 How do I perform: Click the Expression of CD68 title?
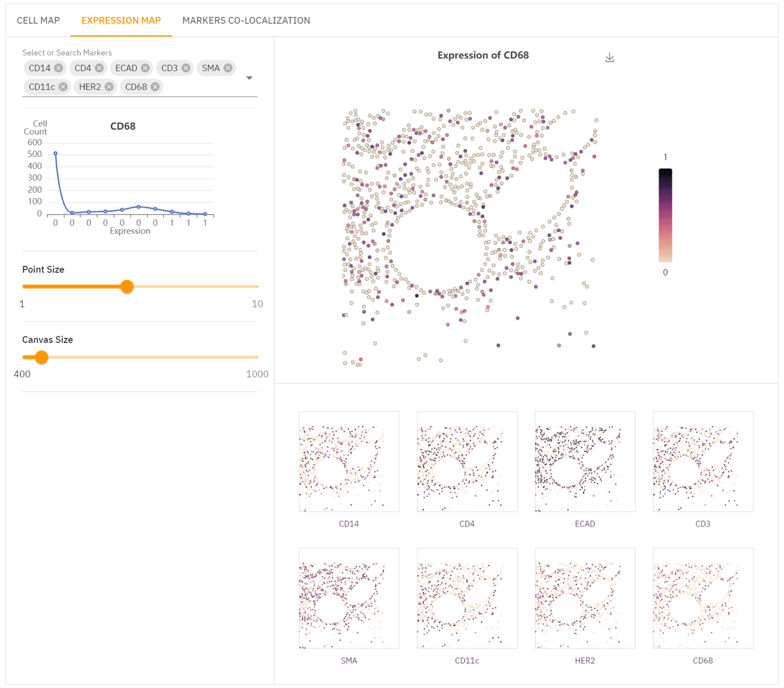pyautogui.click(x=483, y=55)
